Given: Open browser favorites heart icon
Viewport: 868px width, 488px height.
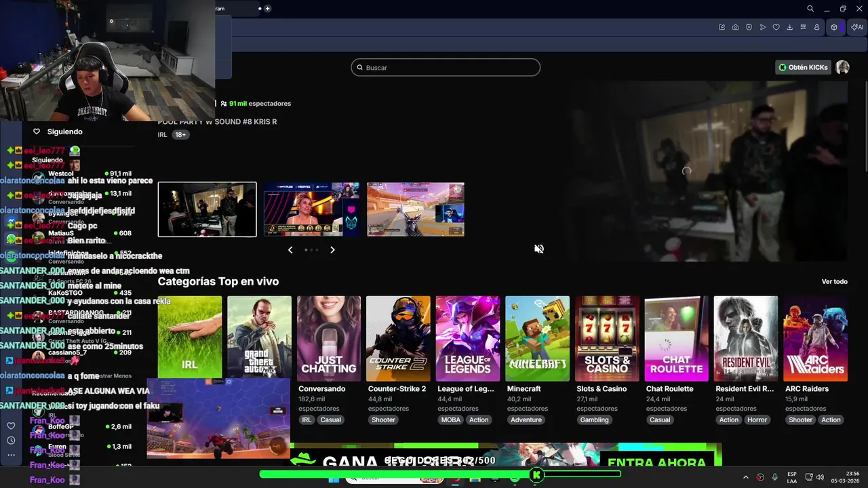Looking at the screenshot, I should [x=776, y=27].
